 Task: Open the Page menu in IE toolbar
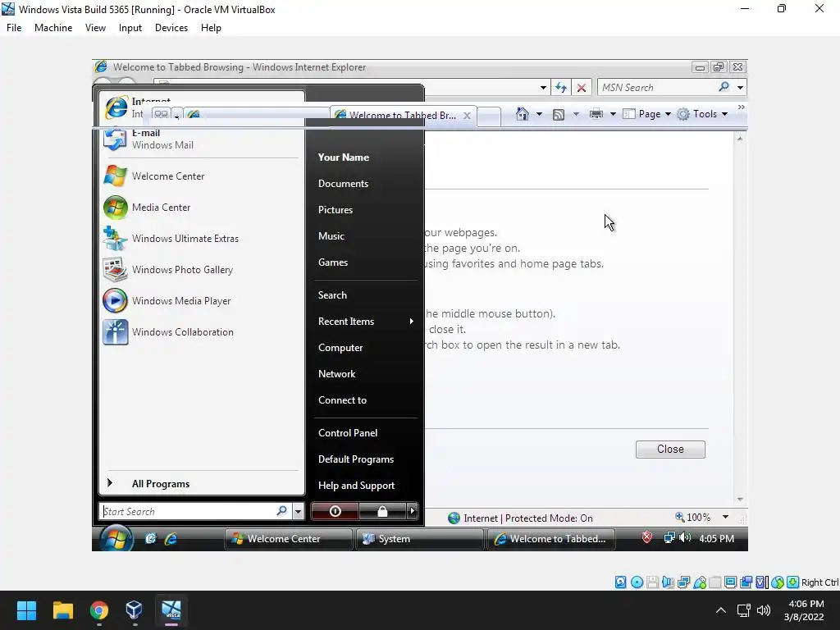(x=648, y=114)
